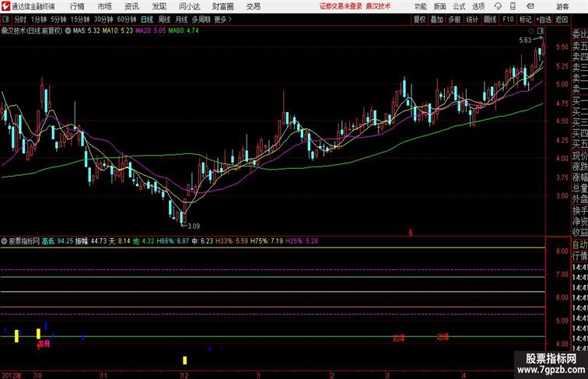Click 振幅: 44.73 indicator value

[91, 241]
